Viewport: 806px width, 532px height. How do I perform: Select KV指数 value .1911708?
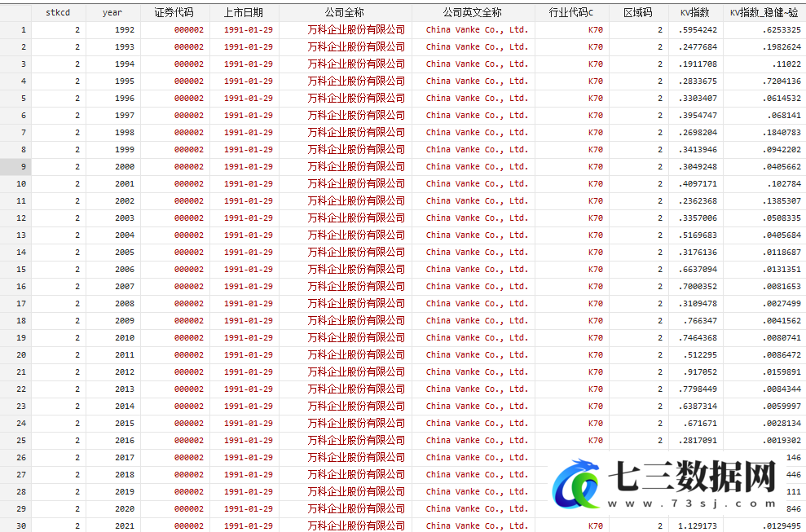pos(698,64)
